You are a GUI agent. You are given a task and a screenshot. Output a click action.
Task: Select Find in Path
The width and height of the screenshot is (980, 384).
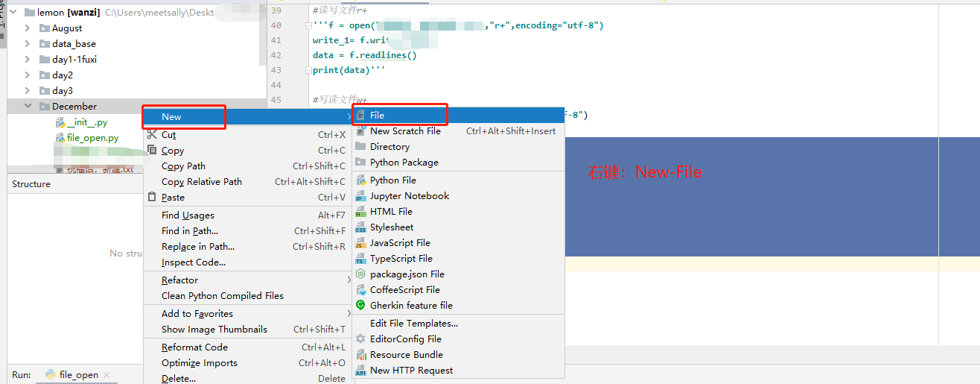(247, 231)
